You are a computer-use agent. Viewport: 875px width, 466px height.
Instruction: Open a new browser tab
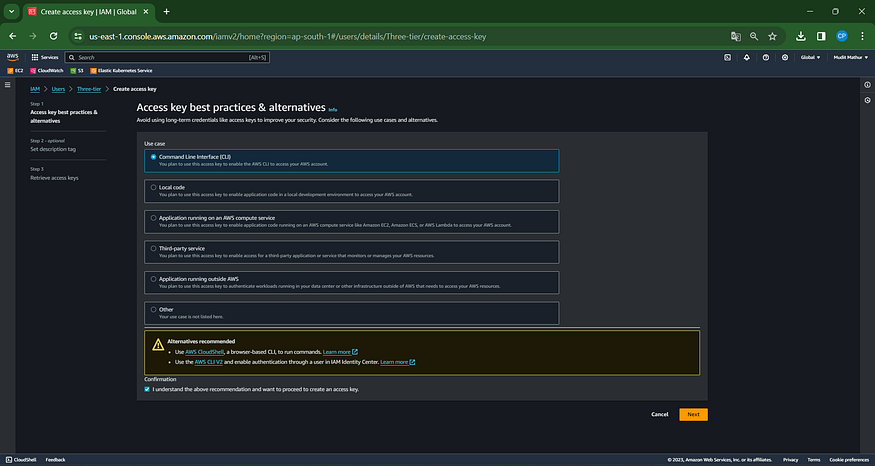[x=166, y=12]
